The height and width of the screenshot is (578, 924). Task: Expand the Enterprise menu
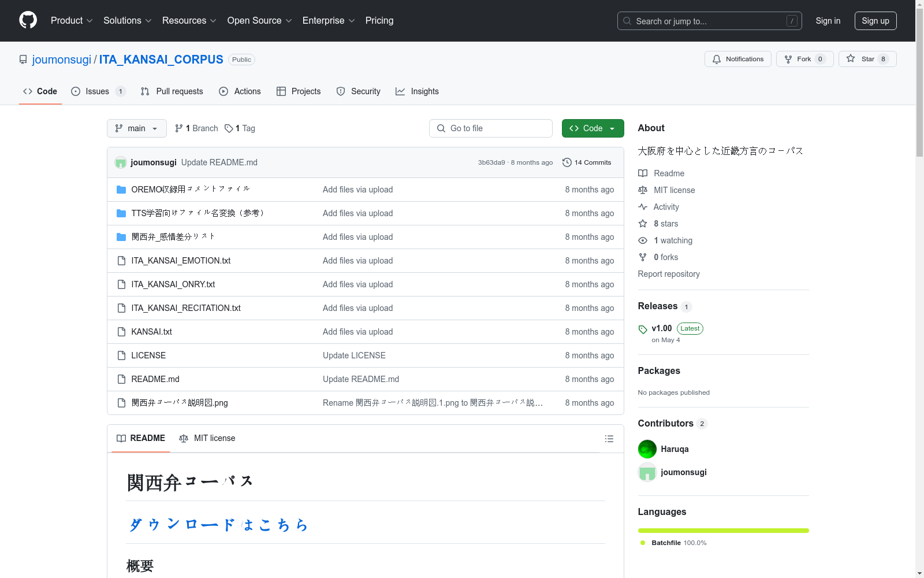329,20
